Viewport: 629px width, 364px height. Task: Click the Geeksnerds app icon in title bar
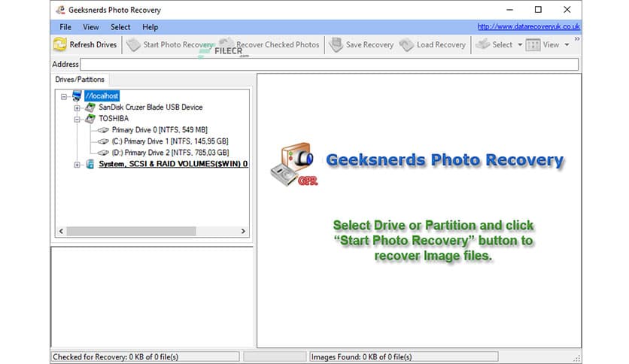[x=60, y=10]
